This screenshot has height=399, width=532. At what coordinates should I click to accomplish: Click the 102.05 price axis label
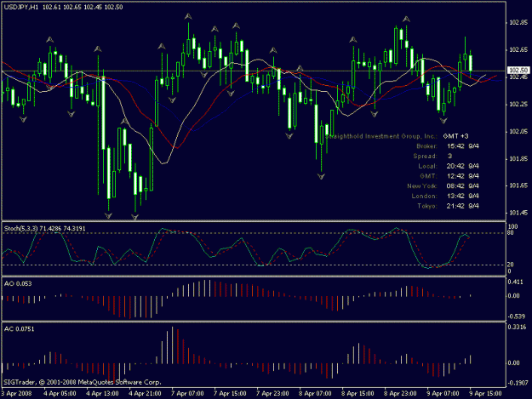[x=518, y=132]
